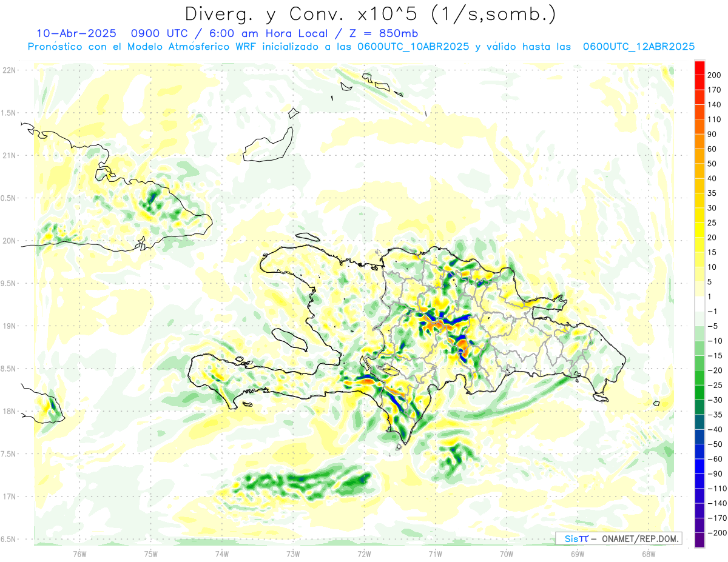
Task: Click the latitude label '7.5N'
Action: (8, 454)
